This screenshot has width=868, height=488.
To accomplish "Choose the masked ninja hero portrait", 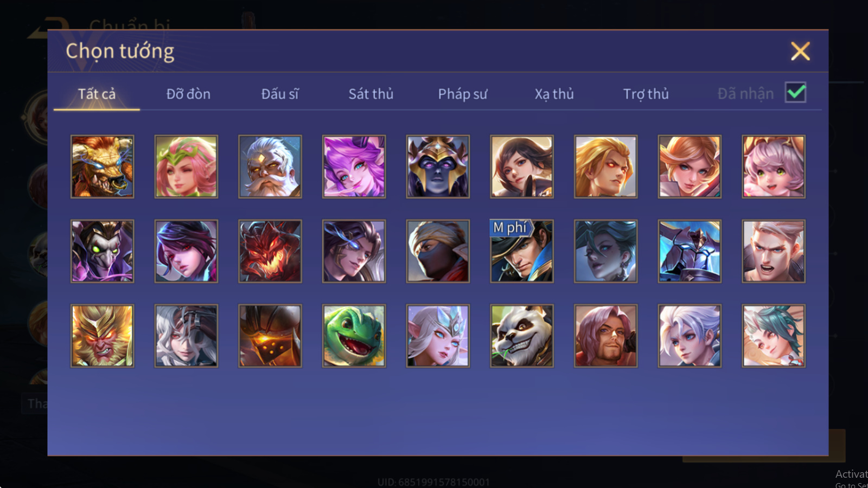I will click(x=438, y=251).
